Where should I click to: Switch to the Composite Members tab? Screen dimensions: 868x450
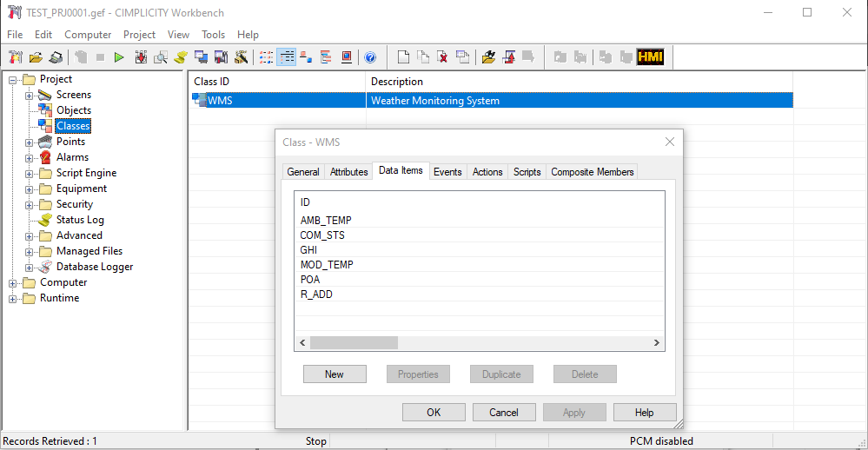593,172
